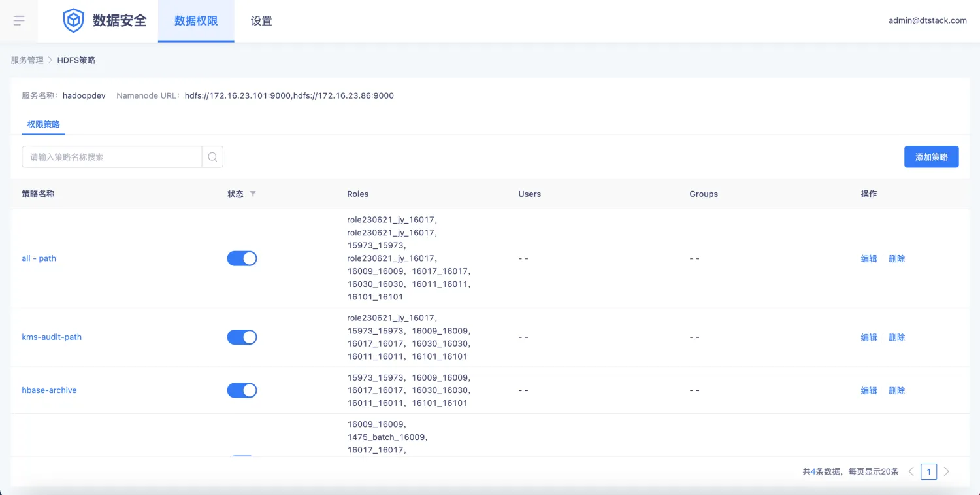Select the 权限策略 sub-tab
Image resolution: width=980 pixels, height=495 pixels.
[43, 124]
